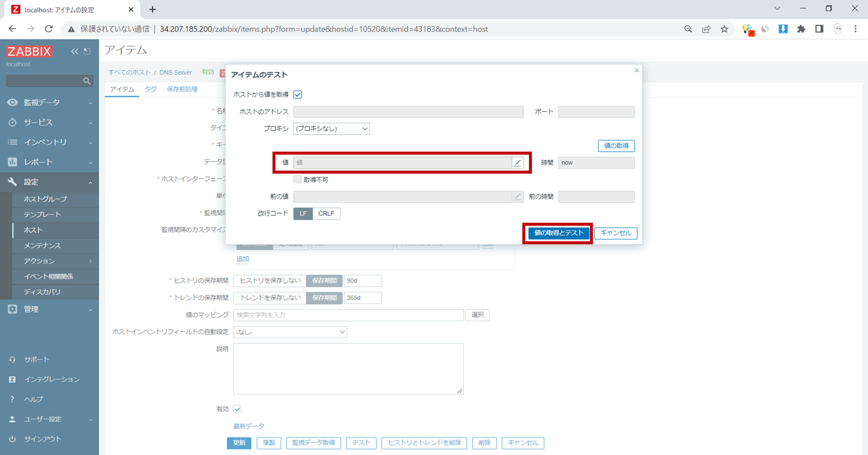
Task: Expand レポート menu chevron
Action: pyautogui.click(x=90, y=163)
